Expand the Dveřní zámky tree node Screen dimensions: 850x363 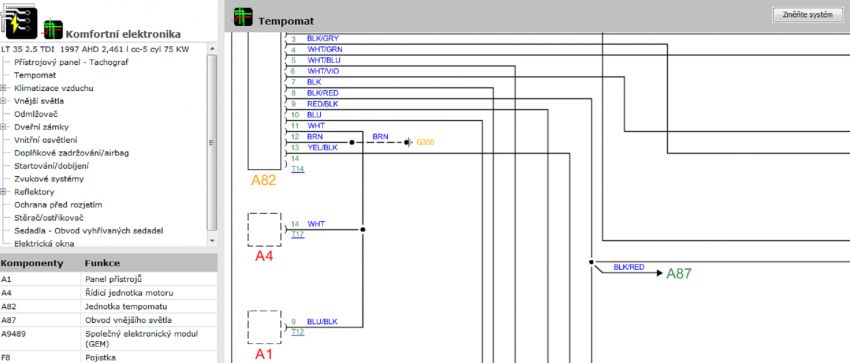point(3,127)
